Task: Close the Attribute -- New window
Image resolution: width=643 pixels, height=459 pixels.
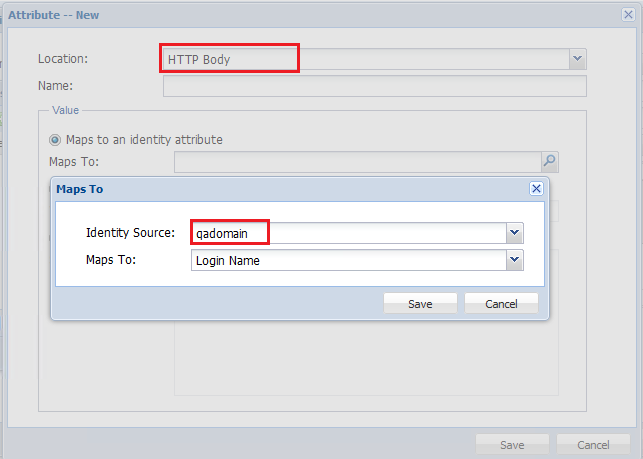Action: (628, 15)
